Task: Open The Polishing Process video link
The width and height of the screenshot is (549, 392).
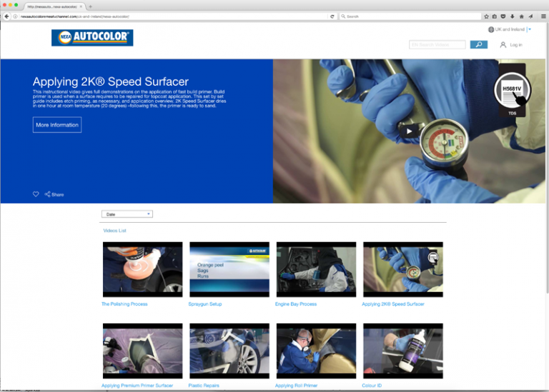Action: (x=124, y=304)
